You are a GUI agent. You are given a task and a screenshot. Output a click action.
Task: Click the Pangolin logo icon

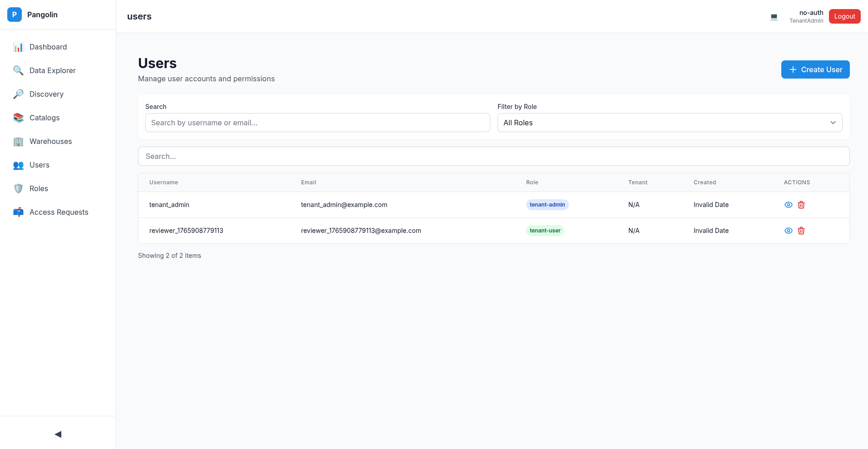(15, 15)
